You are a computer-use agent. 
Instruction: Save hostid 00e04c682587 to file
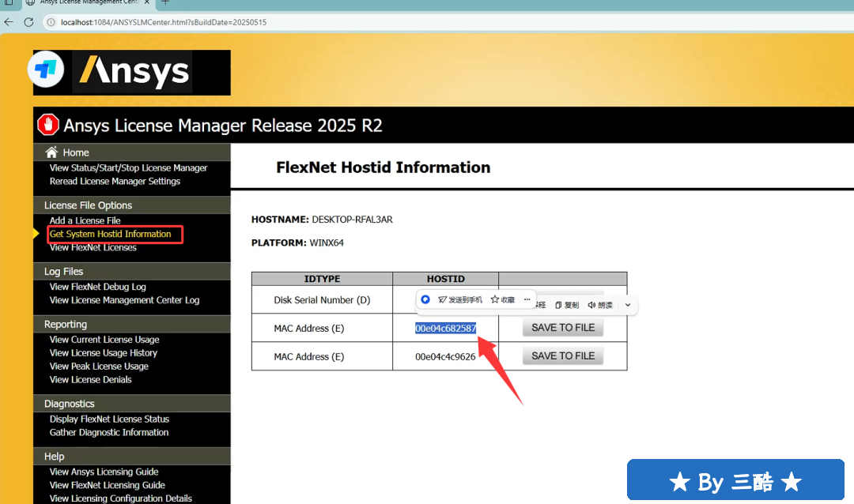click(x=563, y=328)
